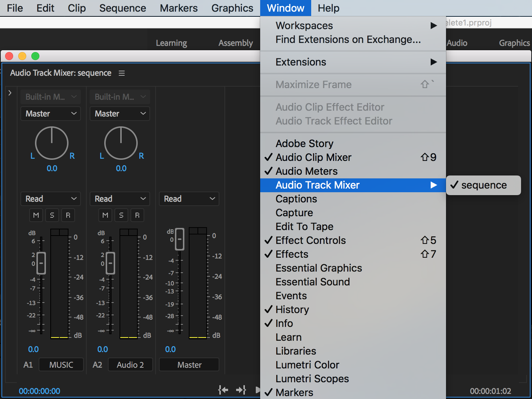532x399 pixels.
Task: Click the 00:00:01:02 duration timecode
Action: (490, 391)
